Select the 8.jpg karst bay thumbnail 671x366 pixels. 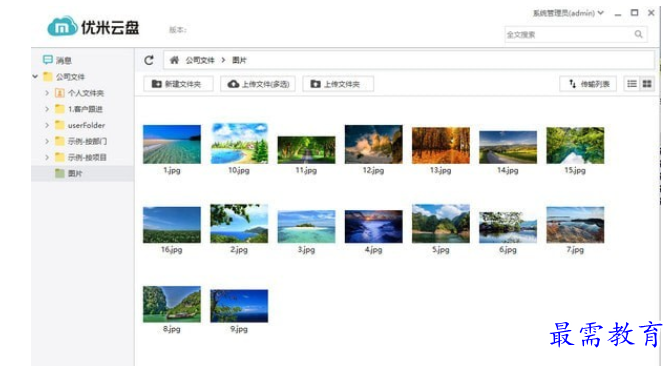tap(172, 304)
